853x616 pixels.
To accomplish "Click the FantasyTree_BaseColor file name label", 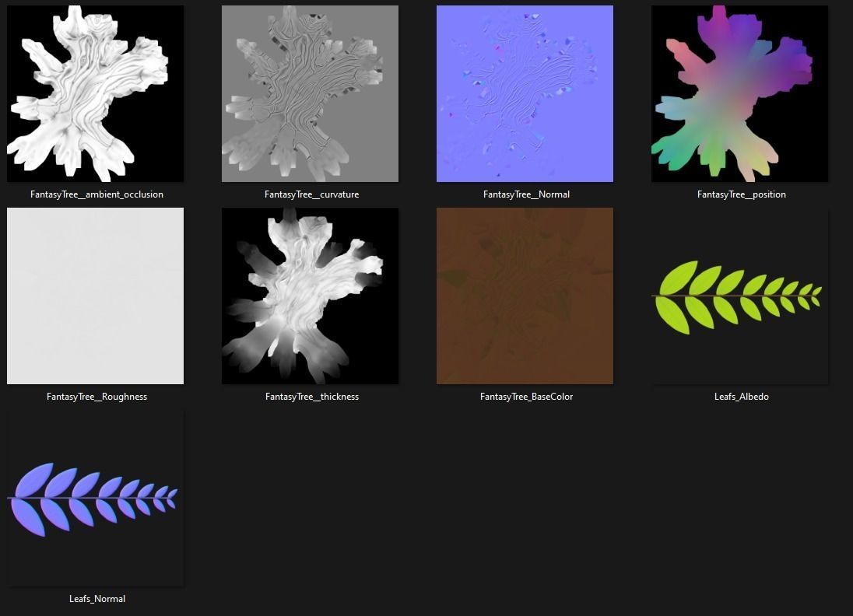I will pyautogui.click(x=526, y=397).
